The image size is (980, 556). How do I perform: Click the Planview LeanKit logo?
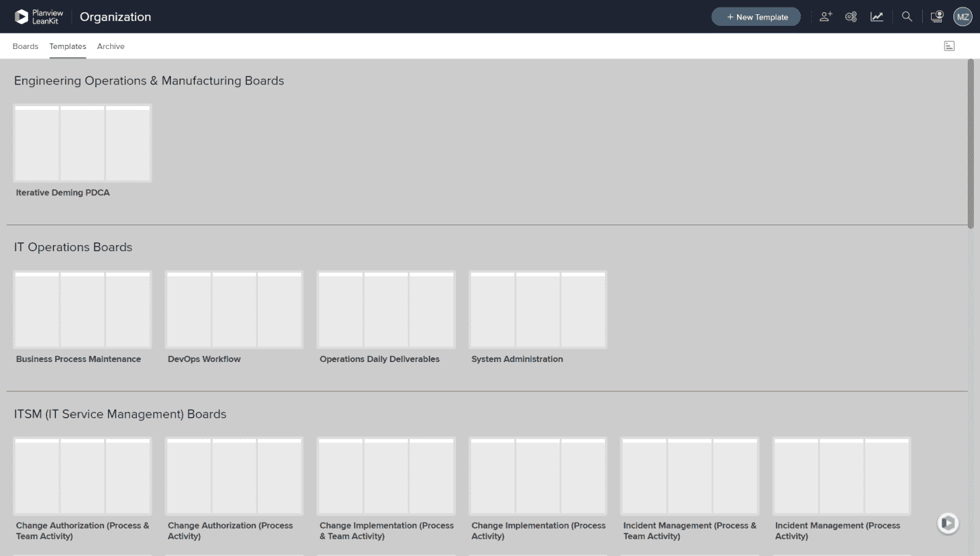pyautogui.click(x=39, y=17)
